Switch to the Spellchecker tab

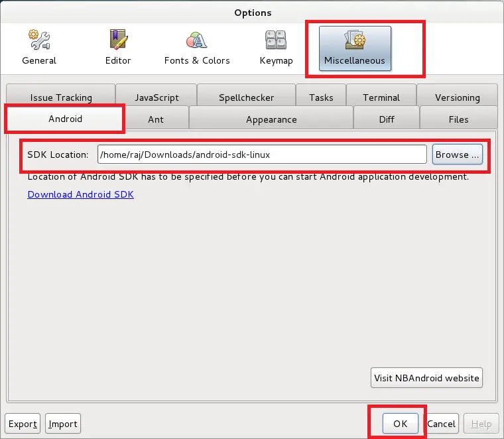pyautogui.click(x=246, y=95)
